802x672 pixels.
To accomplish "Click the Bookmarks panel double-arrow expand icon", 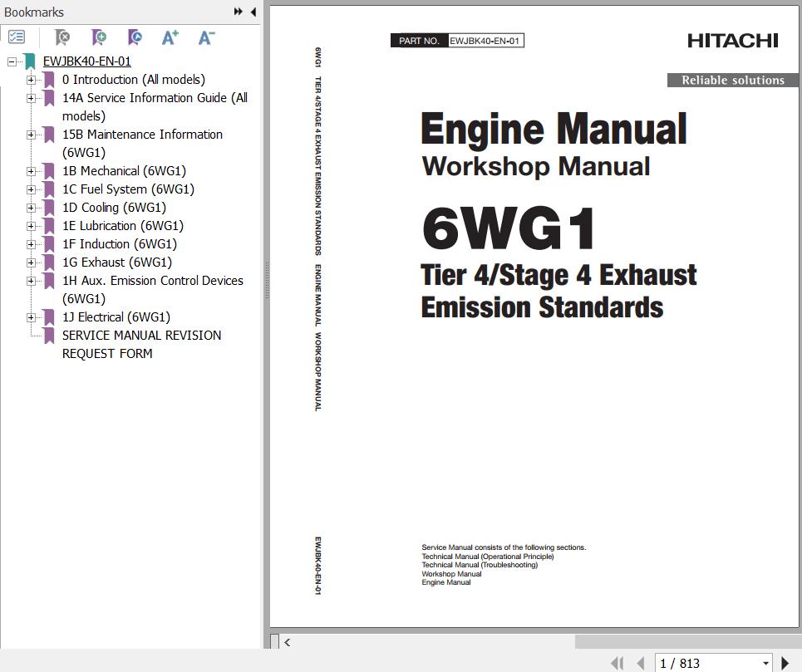I will (x=239, y=12).
